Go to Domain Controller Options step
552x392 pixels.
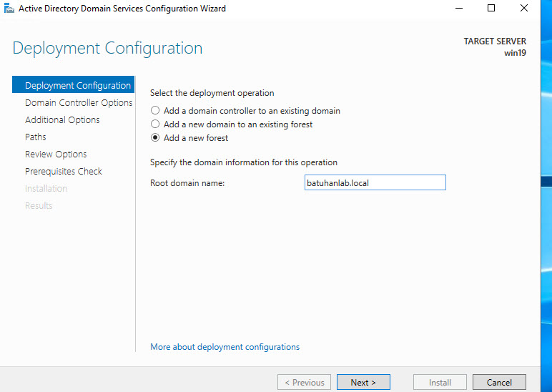pos(79,103)
